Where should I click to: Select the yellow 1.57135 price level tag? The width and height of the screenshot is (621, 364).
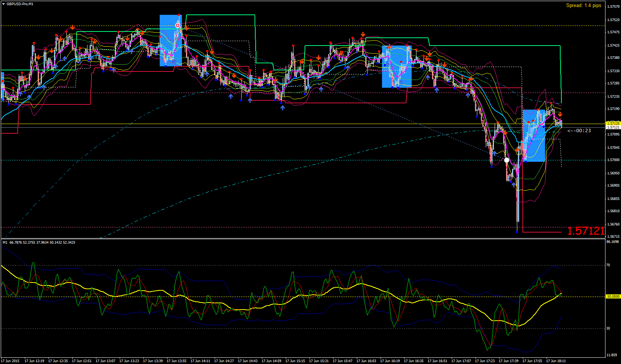tap(613, 123)
